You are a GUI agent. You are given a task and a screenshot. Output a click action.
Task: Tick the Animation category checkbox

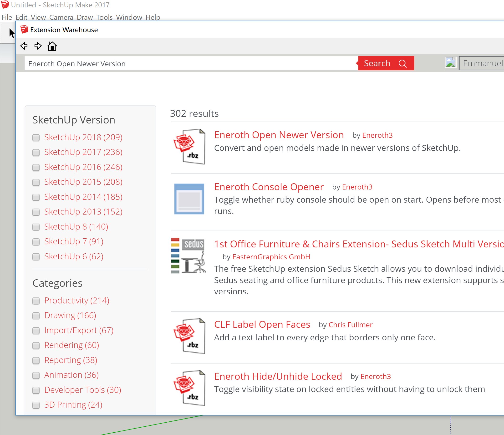click(36, 375)
